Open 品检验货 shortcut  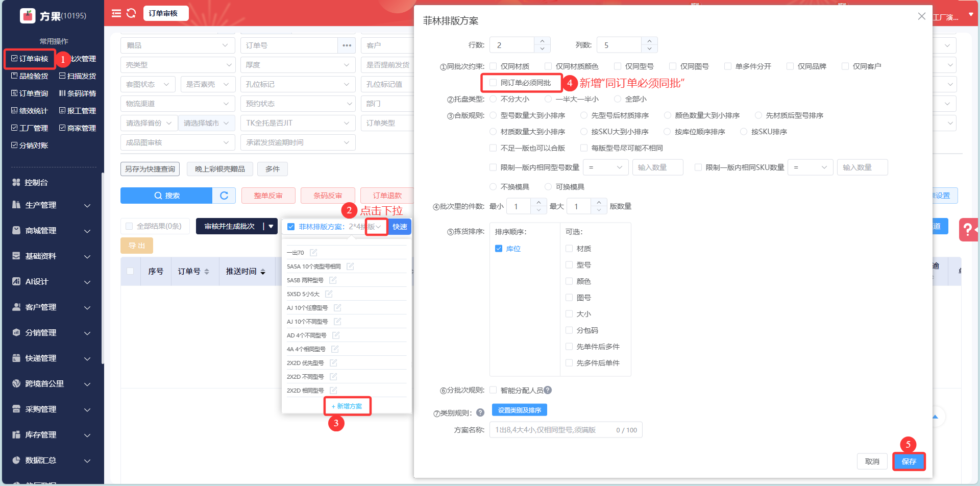30,76
